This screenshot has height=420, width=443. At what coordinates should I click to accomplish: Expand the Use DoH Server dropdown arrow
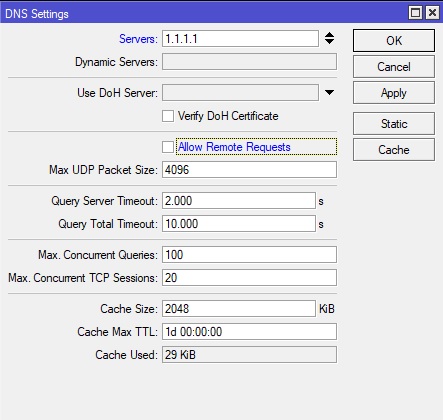(329, 92)
